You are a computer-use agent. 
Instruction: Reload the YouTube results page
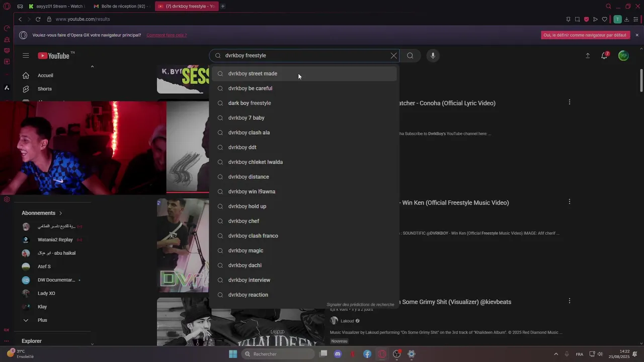[38, 19]
